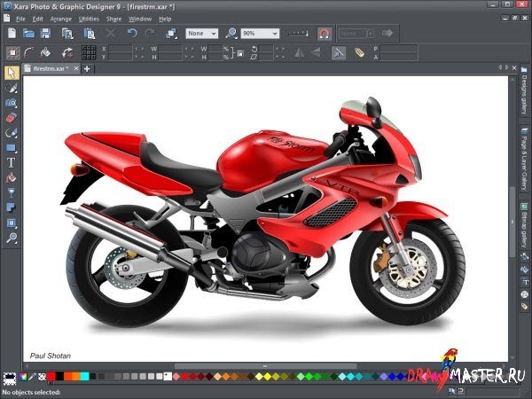The width and height of the screenshot is (532, 399).
Task: Open the Window menu
Action: pos(140,19)
